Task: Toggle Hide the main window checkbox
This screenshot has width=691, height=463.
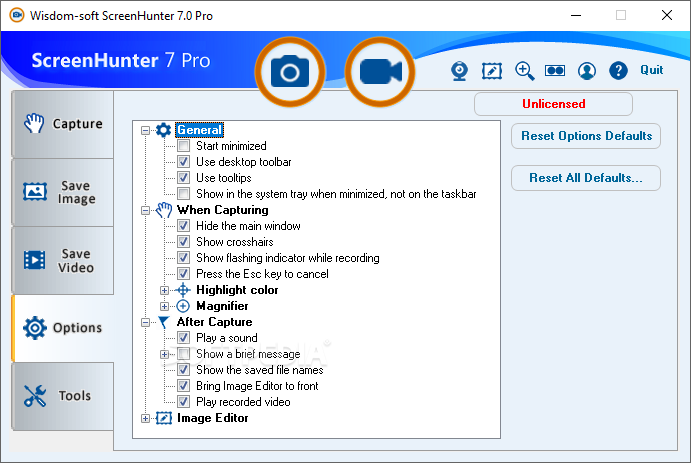Action: 183,226
